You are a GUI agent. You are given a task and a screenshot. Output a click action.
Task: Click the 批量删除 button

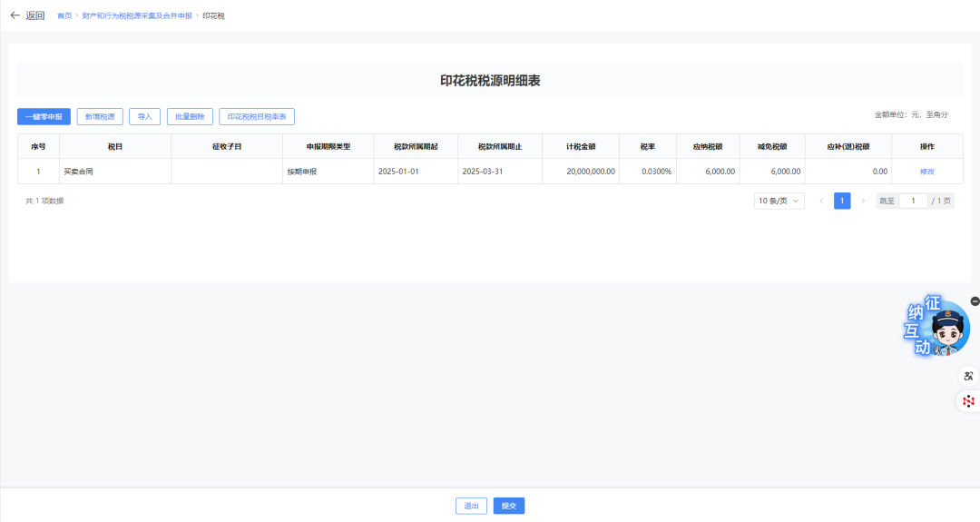[190, 116]
